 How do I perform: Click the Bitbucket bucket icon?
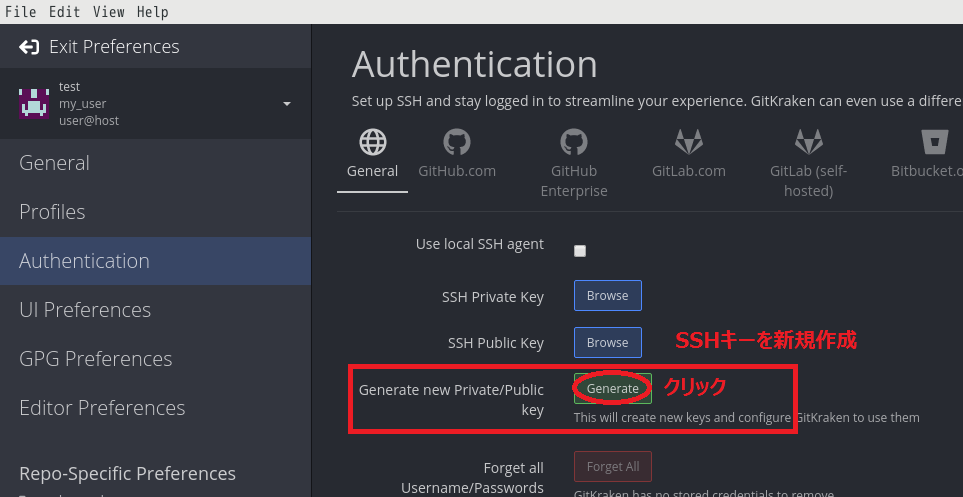point(935,142)
